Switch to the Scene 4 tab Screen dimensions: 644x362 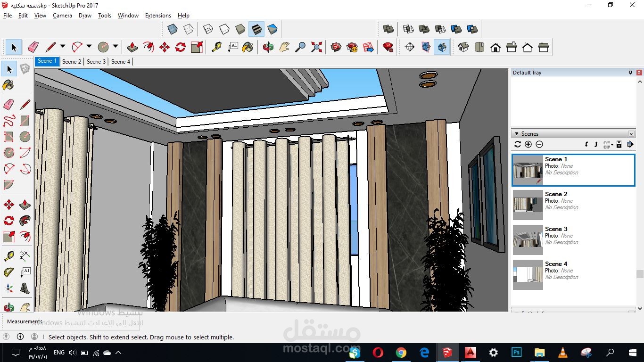click(x=121, y=62)
